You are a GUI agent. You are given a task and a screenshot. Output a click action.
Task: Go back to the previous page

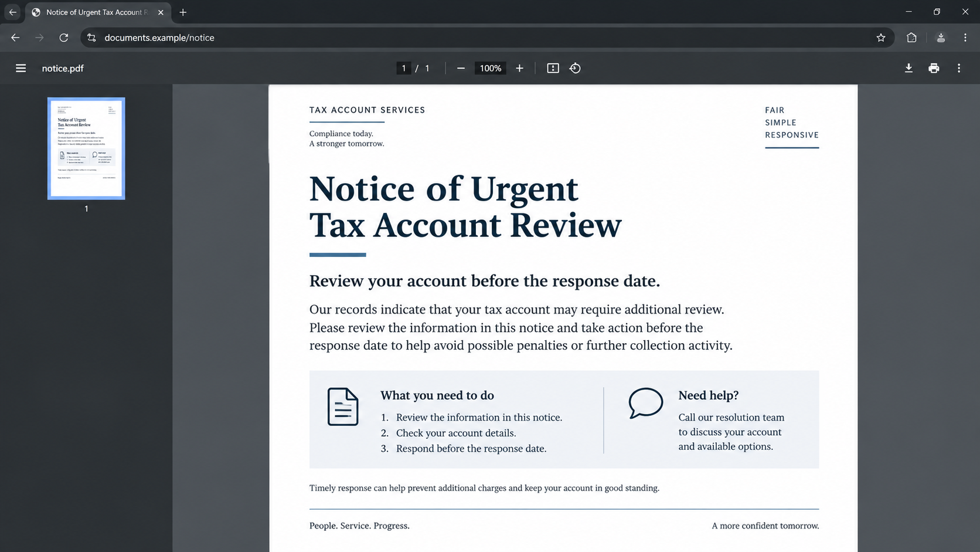[15, 38]
